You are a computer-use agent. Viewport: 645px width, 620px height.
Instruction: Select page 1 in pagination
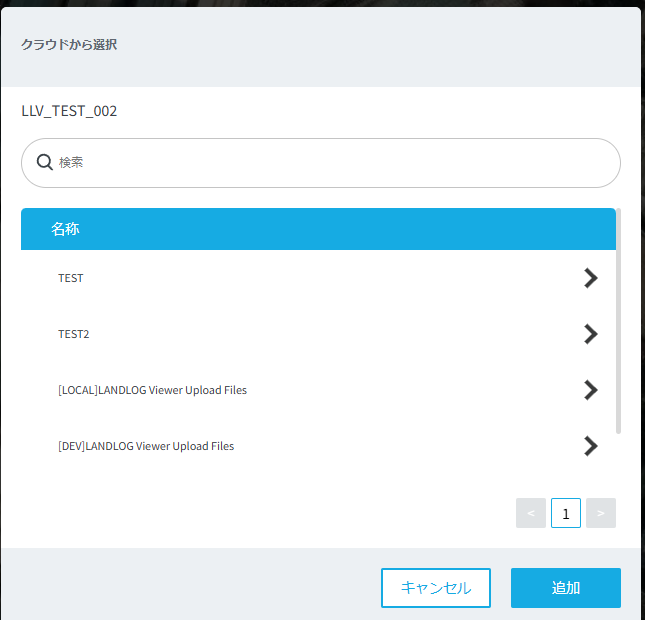566,513
